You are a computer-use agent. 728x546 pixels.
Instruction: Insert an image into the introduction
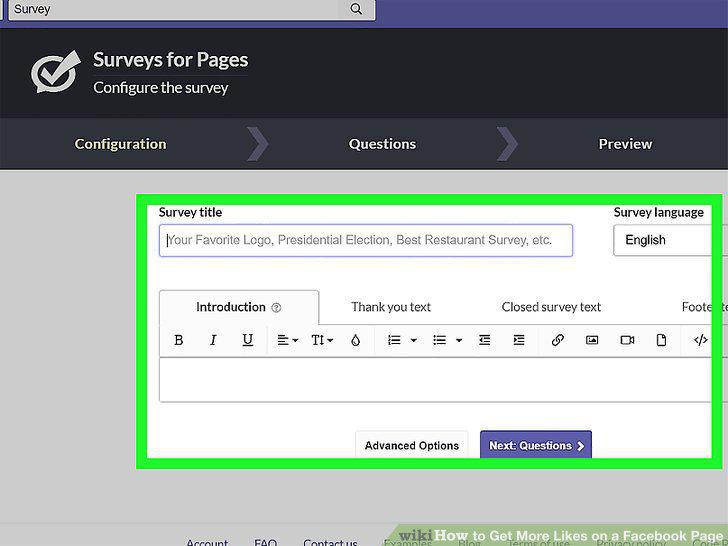coord(592,340)
